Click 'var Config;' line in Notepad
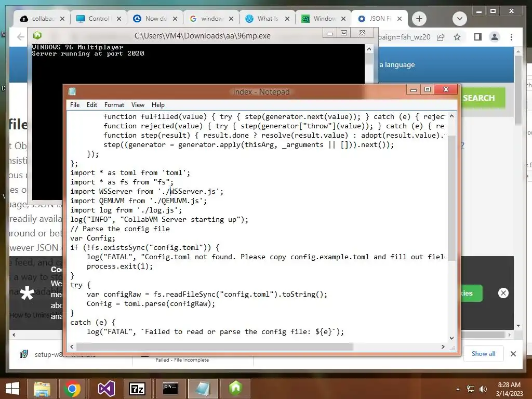The image size is (532, 399). (x=92, y=238)
